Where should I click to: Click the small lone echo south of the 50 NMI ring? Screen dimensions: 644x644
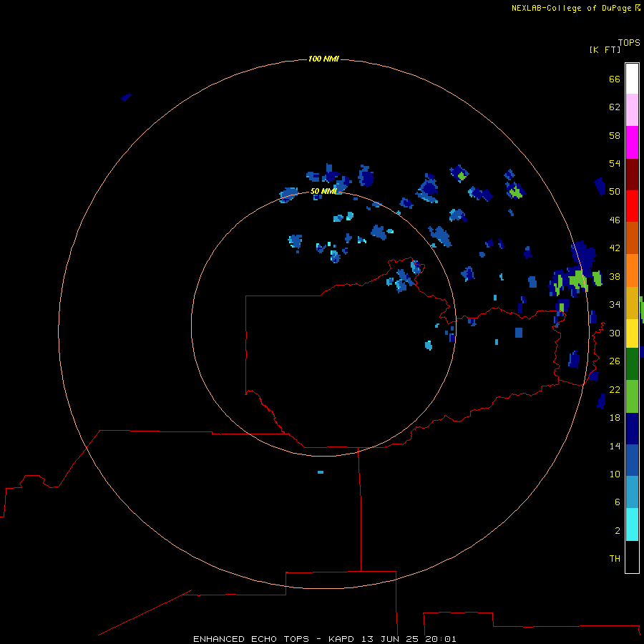pyautogui.click(x=321, y=472)
